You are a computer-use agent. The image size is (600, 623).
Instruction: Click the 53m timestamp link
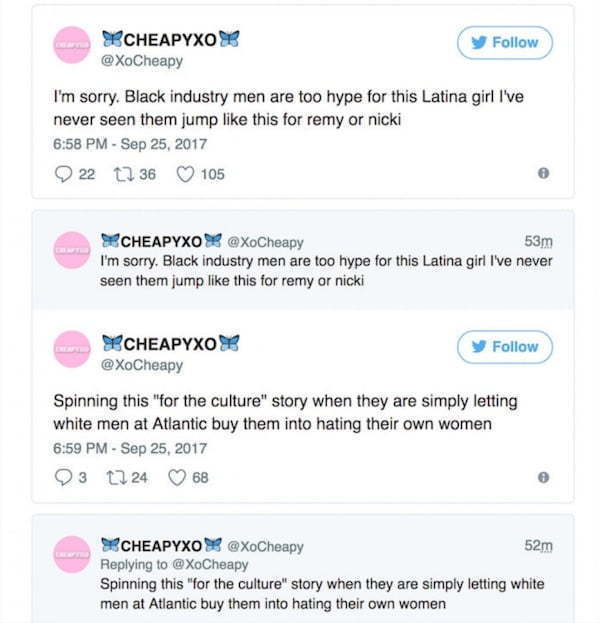tap(538, 241)
